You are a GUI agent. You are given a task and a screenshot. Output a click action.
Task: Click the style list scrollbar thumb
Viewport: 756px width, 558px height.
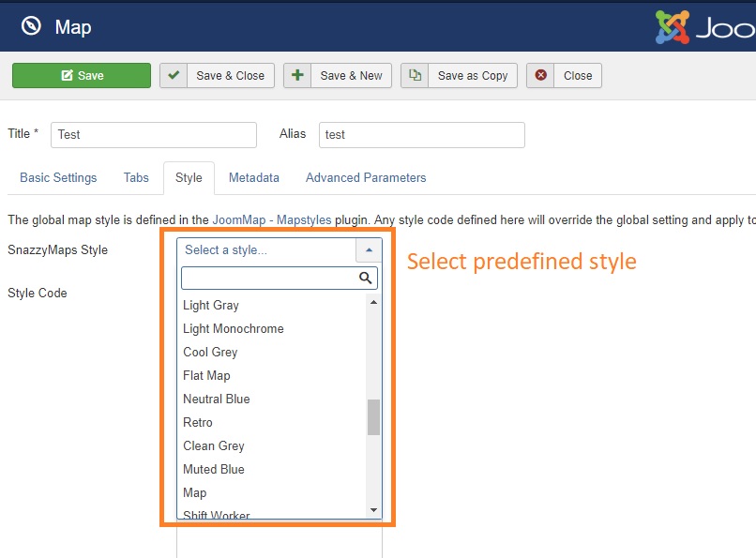coord(373,417)
